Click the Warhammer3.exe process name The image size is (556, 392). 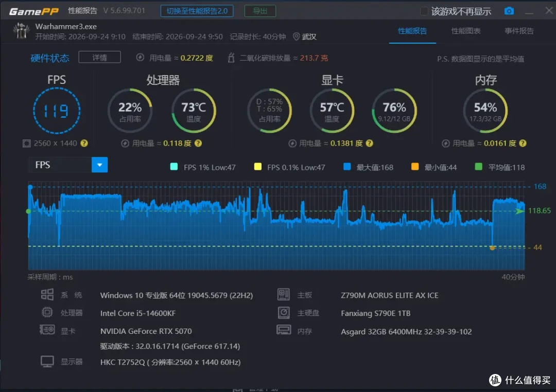[x=66, y=27]
